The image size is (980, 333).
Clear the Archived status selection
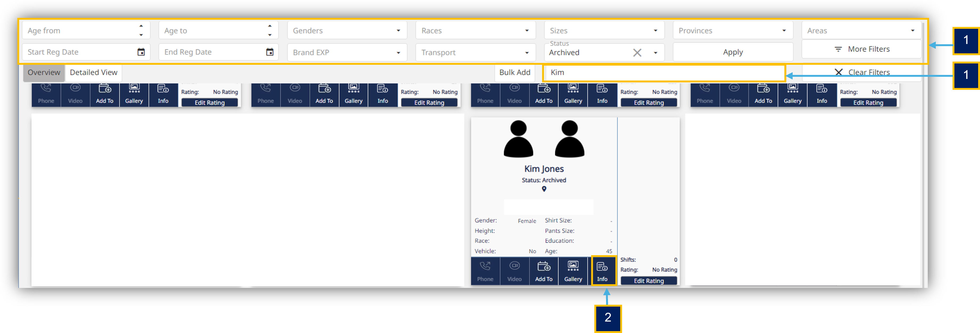click(x=637, y=53)
